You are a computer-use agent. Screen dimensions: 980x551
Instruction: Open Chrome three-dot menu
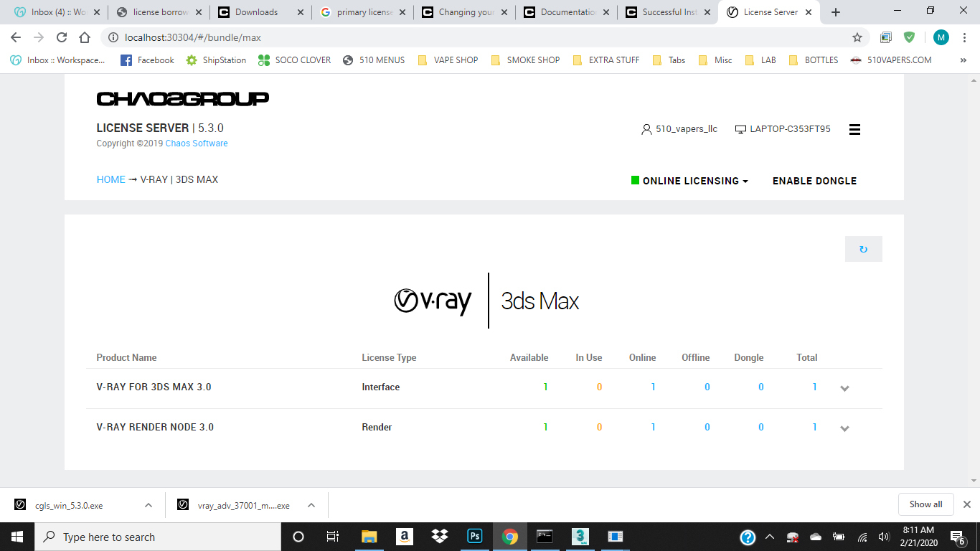click(965, 37)
